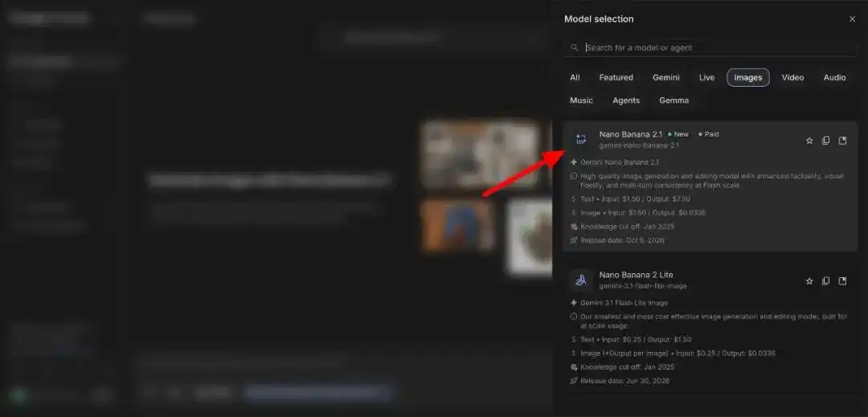Click the search magnifier icon

click(x=575, y=47)
